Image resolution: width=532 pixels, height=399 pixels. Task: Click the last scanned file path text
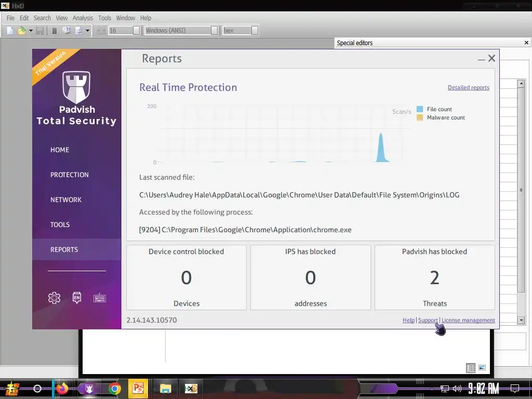299,195
